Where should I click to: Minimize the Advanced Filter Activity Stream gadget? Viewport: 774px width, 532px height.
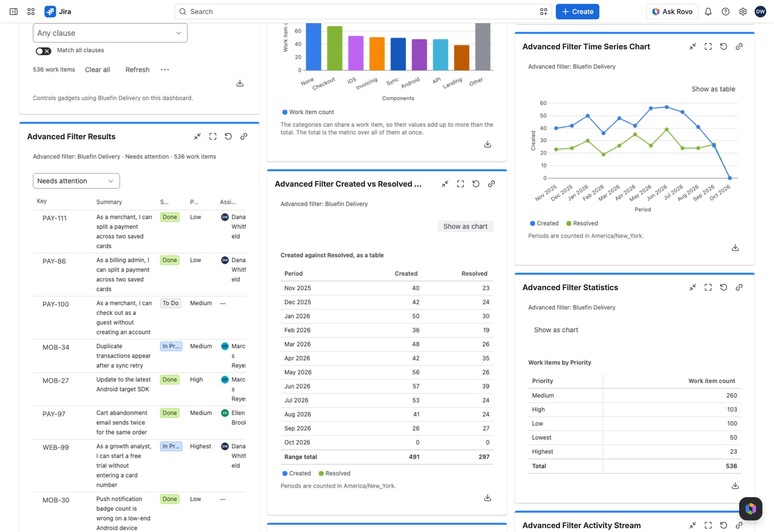click(693, 525)
